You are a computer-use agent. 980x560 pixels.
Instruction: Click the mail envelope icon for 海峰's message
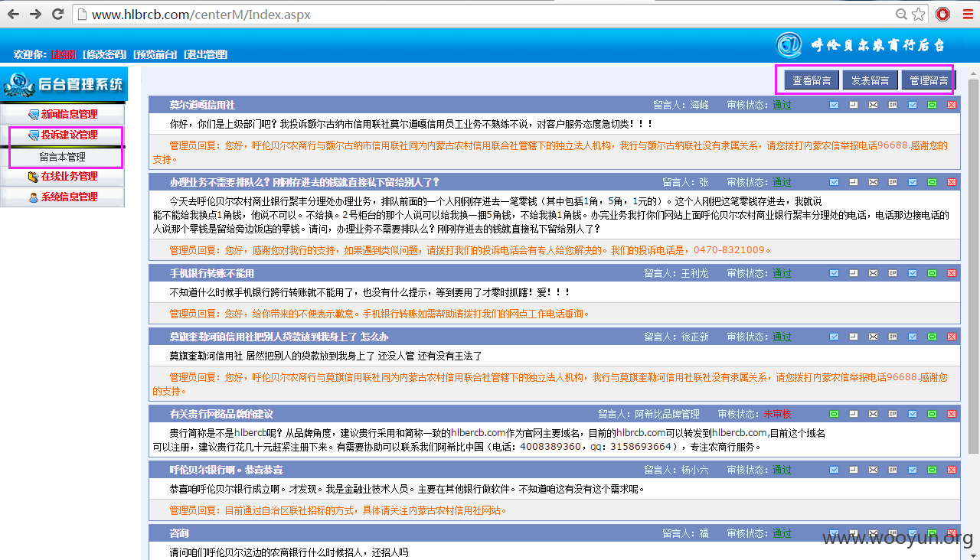(x=873, y=105)
